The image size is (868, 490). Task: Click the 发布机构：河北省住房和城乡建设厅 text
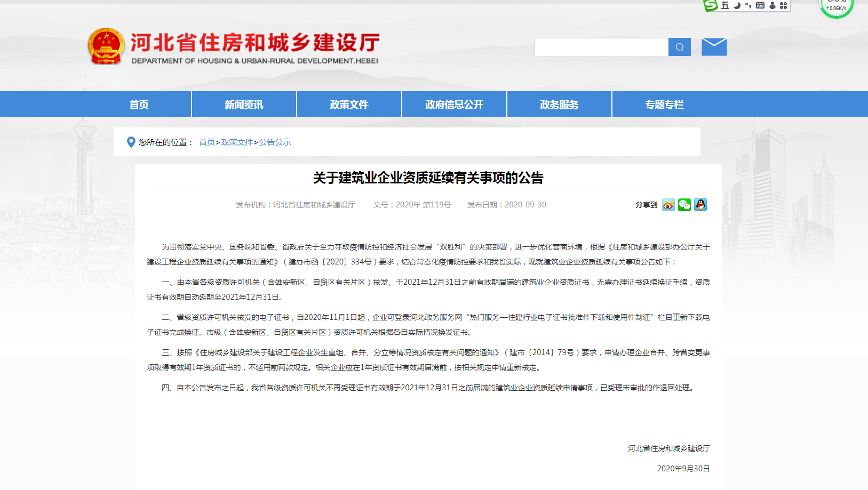coord(296,205)
